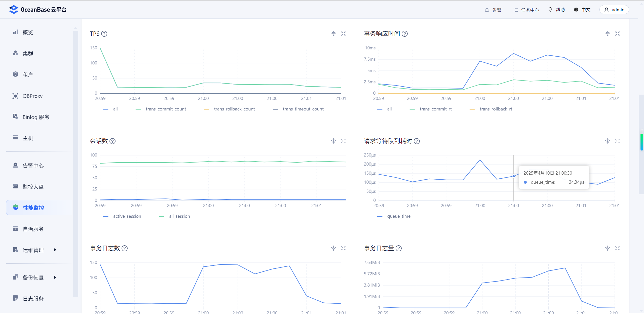644x314 pixels.
Task: Click help icon beside 事务日志数 title
Action: [x=125, y=248]
